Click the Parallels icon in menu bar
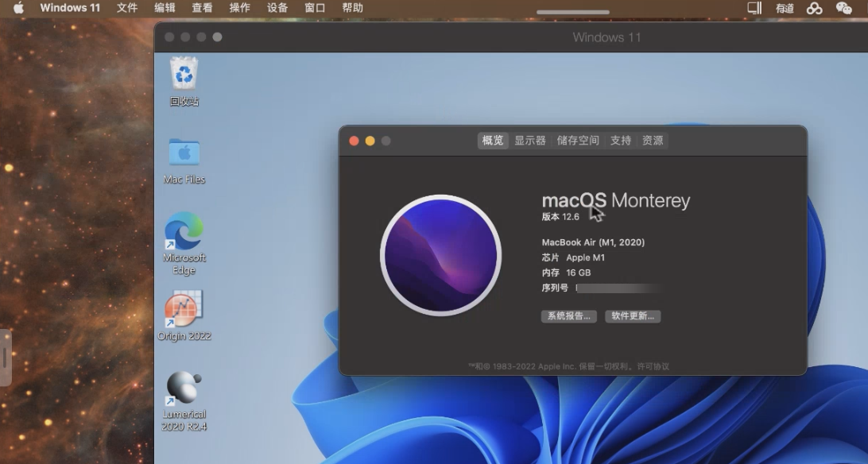Viewport: 868px width, 464px height. (x=754, y=8)
